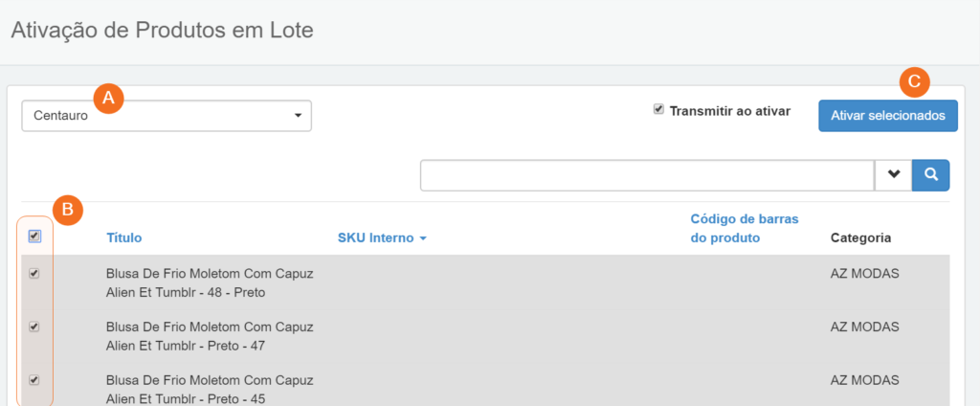Click AZ MODAS category in first row

(864, 274)
